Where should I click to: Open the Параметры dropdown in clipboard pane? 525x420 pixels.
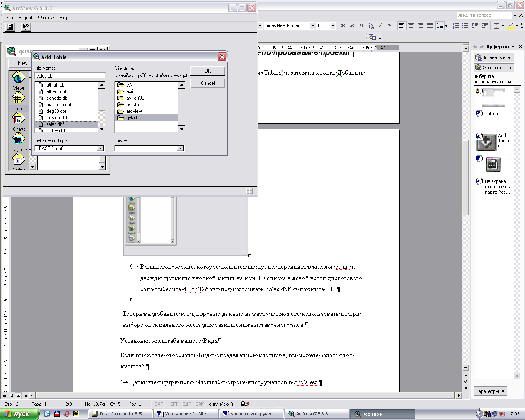point(491,391)
